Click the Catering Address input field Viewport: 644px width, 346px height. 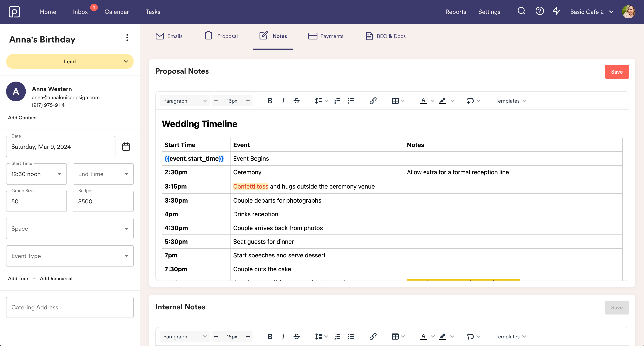pyautogui.click(x=70, y=307)
